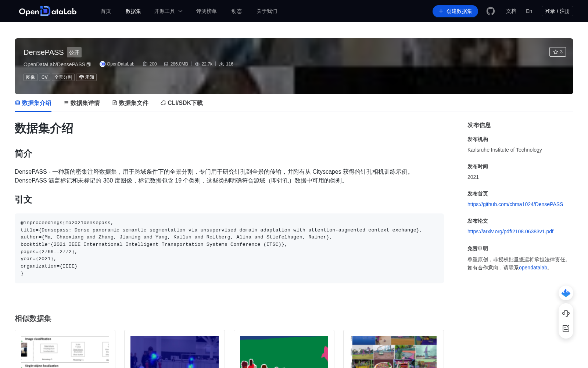The height and width of the screenshot is (368, 588).
Task: Click the 相似数据集 heading
Action: [33, 319]
